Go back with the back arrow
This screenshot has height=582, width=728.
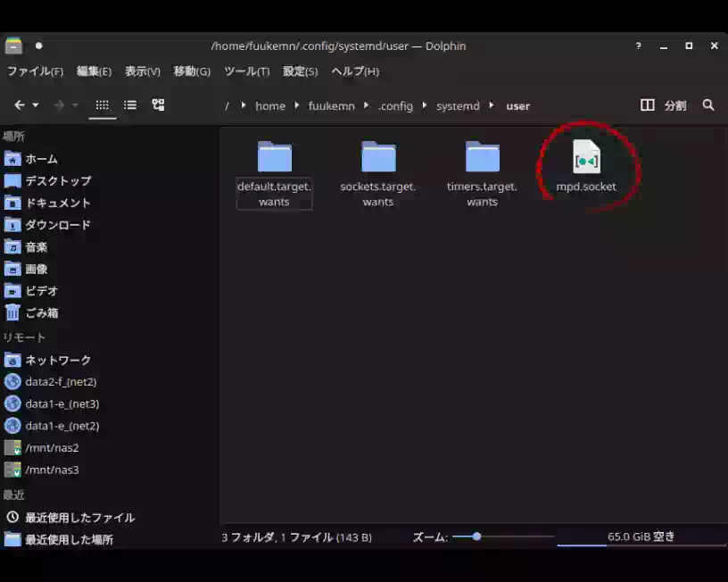(19, 105)
